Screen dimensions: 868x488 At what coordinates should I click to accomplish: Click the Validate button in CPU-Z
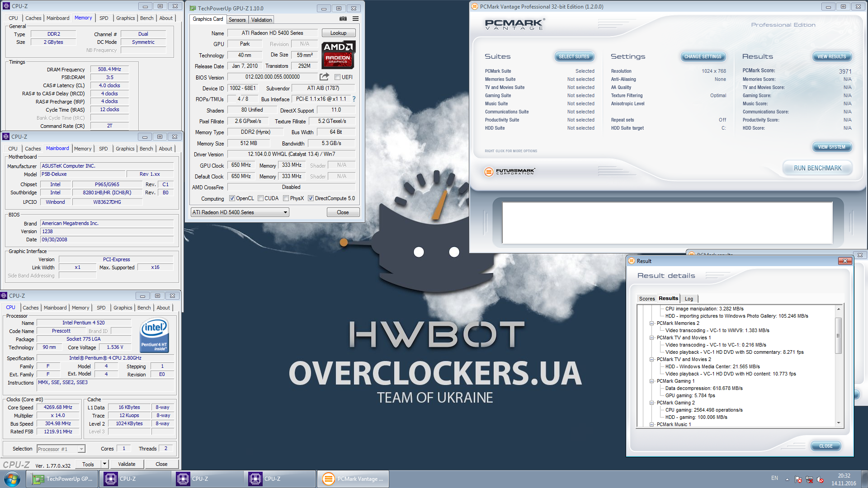(126, 464)
